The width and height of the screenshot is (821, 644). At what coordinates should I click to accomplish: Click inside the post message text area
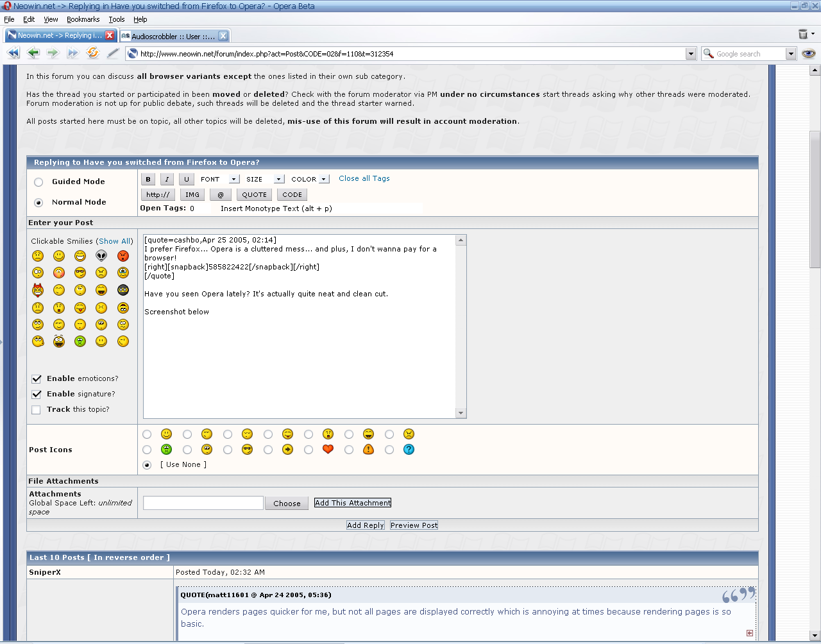(x=300, y=326)
